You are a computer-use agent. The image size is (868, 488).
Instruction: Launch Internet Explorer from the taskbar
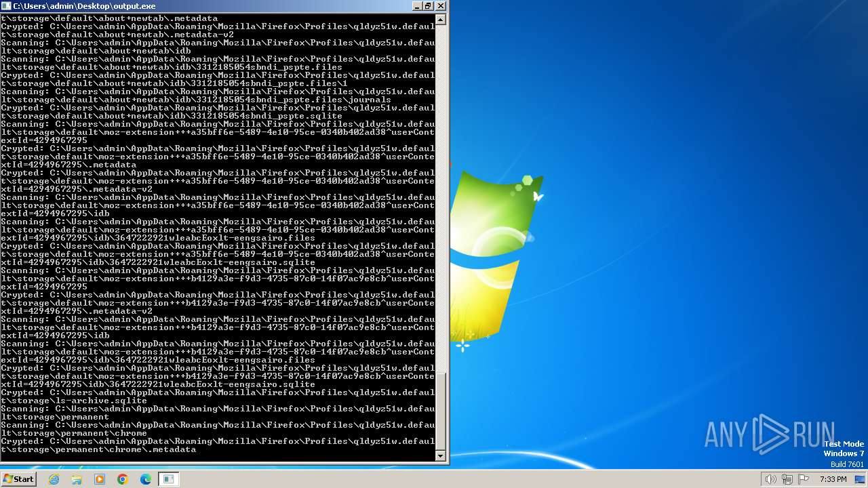point(54,479)
